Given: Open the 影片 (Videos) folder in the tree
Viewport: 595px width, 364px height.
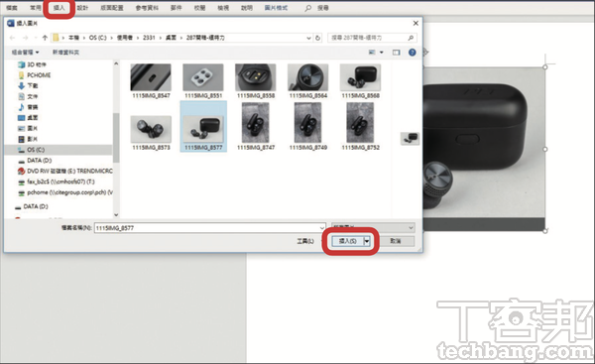Looking at the screenshot, I should [28, 139].
